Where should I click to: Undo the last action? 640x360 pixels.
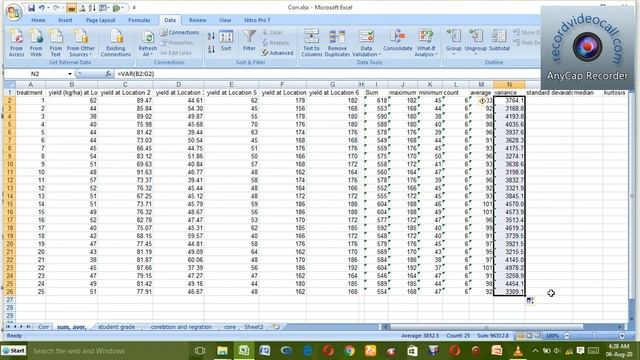point(42,8)
